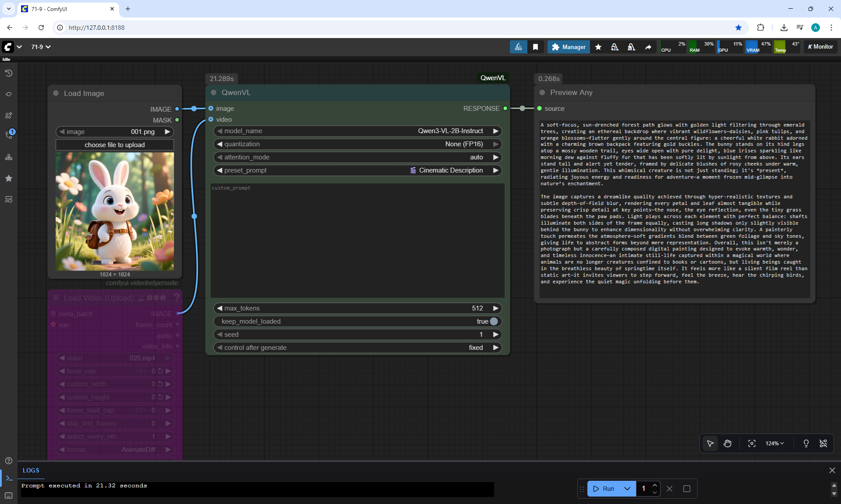Click the lightbulb icon in canvas toolbar

point(806,444)
